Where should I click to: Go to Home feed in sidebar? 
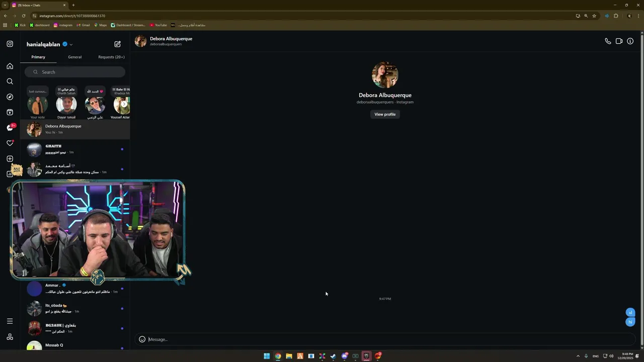click(10, 66)
